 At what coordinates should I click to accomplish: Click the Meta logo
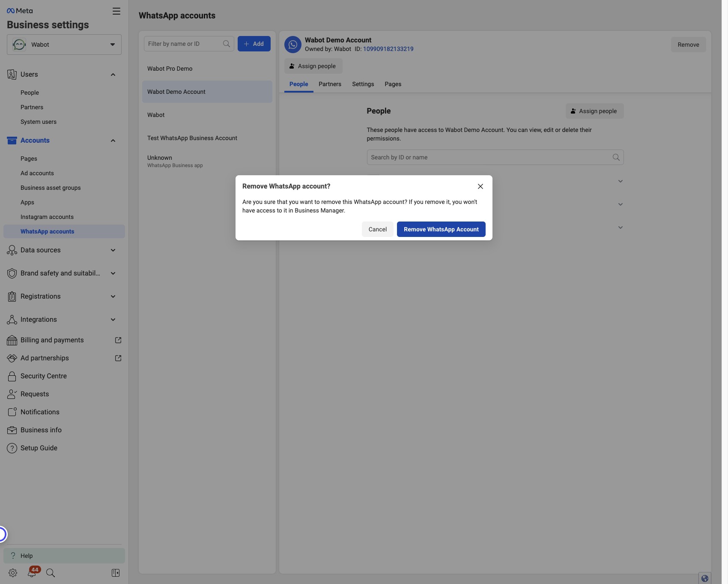(x=20, y=11)
